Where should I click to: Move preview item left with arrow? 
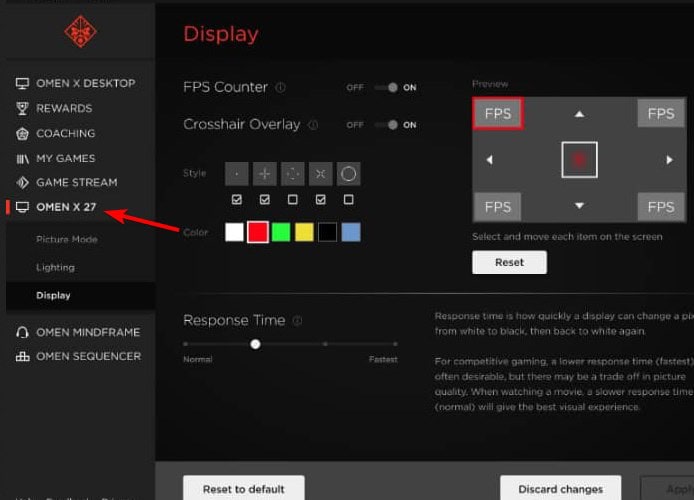(490, 160)
